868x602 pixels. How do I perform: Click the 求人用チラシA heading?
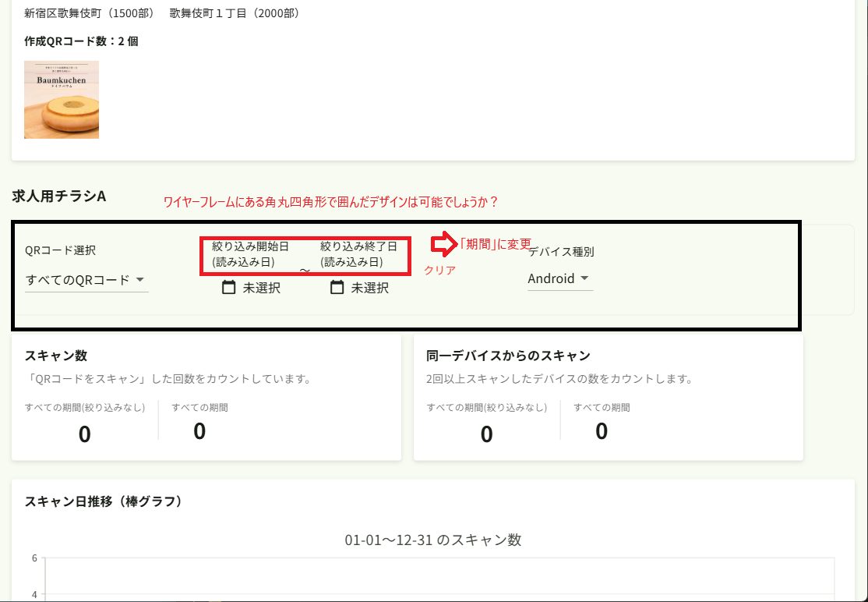(x=59, y=196)
